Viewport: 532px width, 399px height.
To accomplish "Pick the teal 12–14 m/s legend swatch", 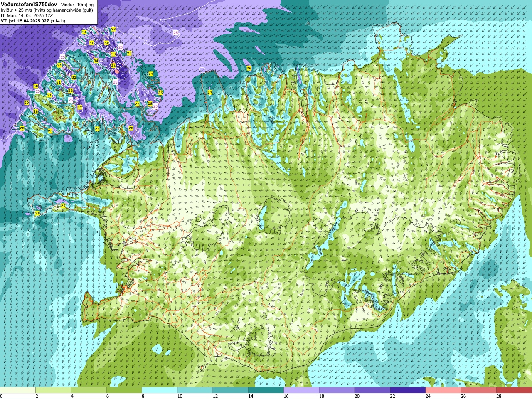I will tap(231, 390).
